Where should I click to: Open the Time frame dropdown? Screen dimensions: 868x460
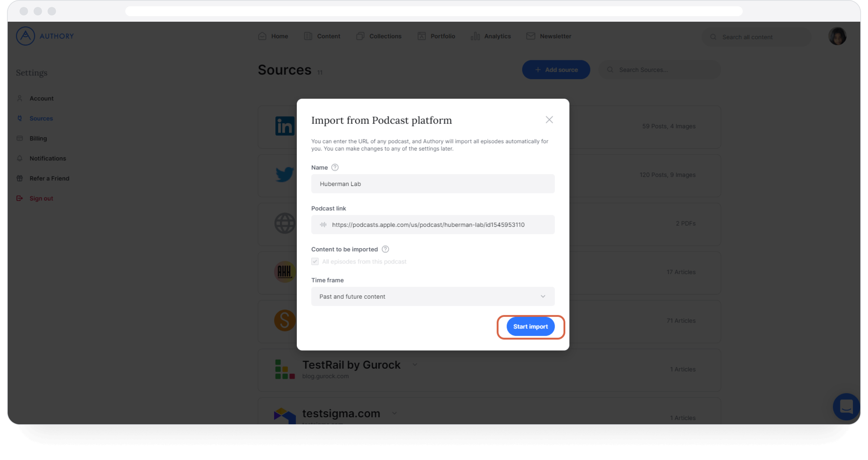click(x=433, y=297)
